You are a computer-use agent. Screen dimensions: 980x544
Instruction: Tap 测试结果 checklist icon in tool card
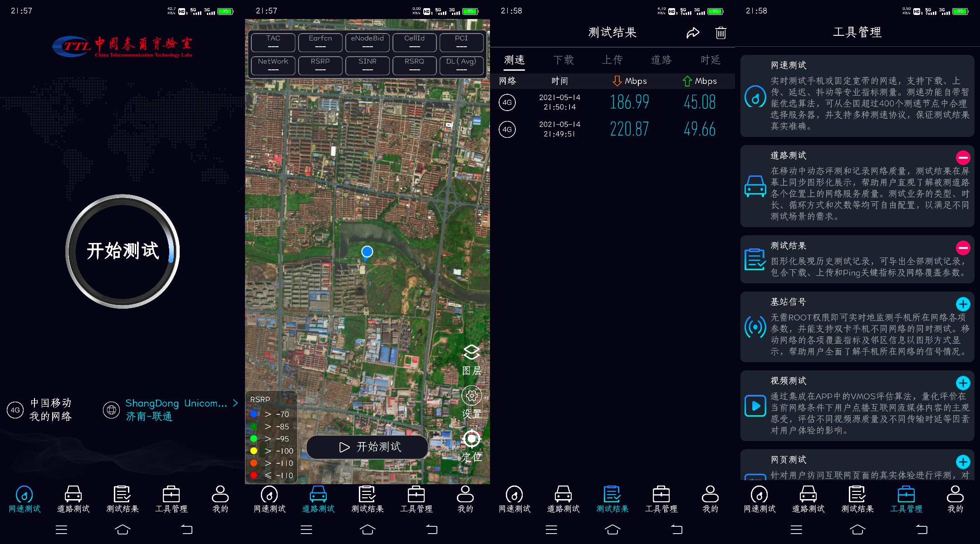[755, 259]
